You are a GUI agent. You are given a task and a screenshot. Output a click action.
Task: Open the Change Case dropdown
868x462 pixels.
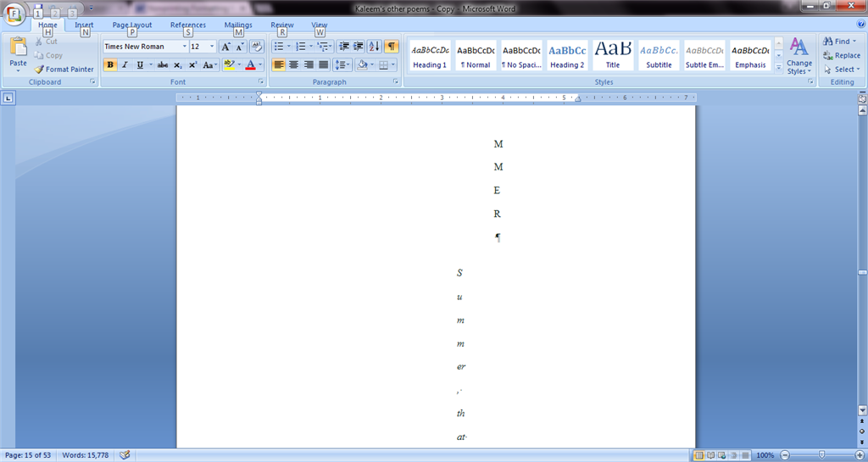point(209,64)
